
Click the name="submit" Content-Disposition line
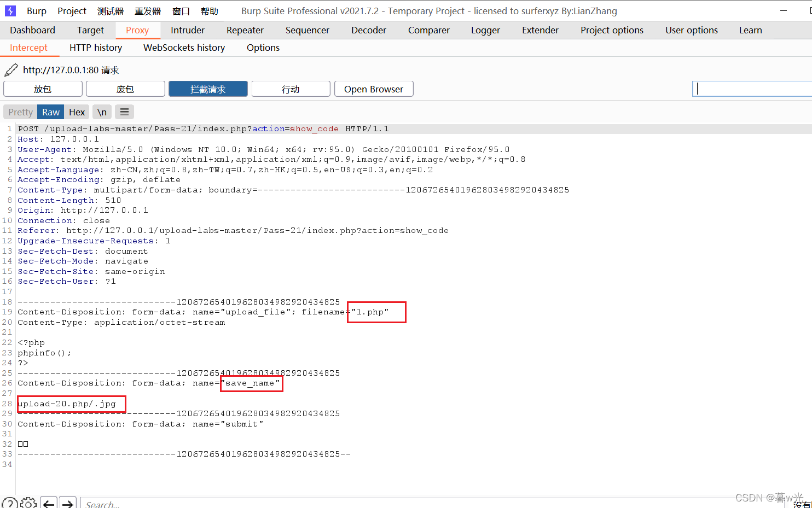(x=140, y=424)
